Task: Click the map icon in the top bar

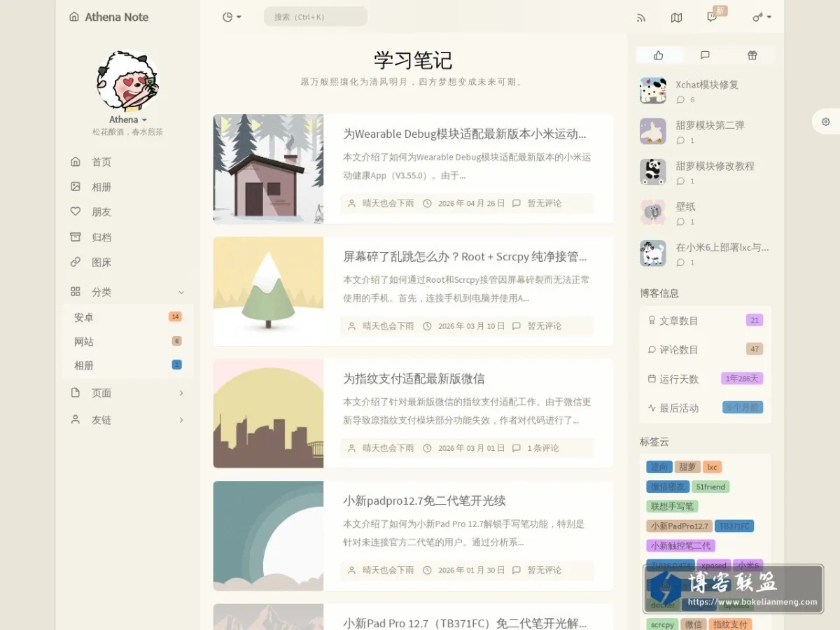Action: click(676, 17)
